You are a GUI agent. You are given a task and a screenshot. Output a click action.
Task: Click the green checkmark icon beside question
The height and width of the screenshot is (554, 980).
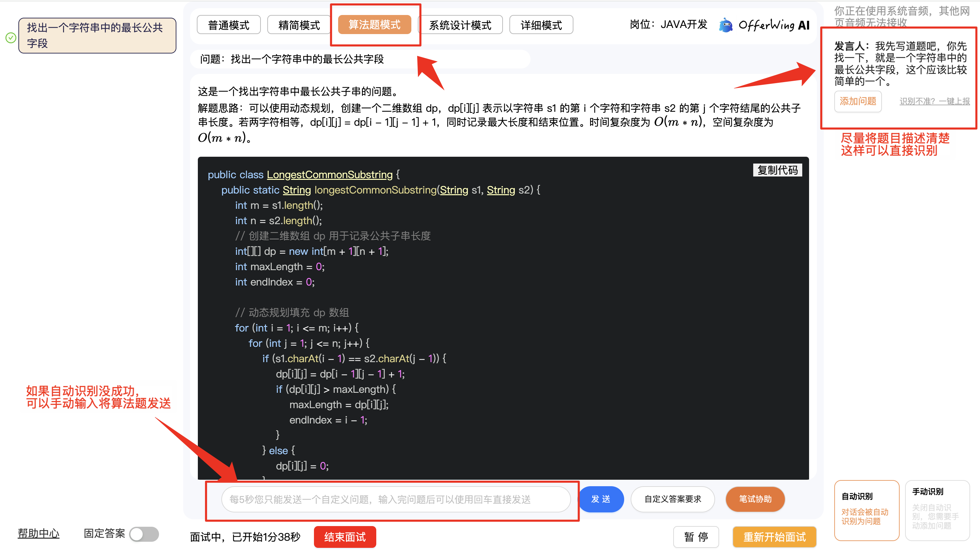coord(11,38)
